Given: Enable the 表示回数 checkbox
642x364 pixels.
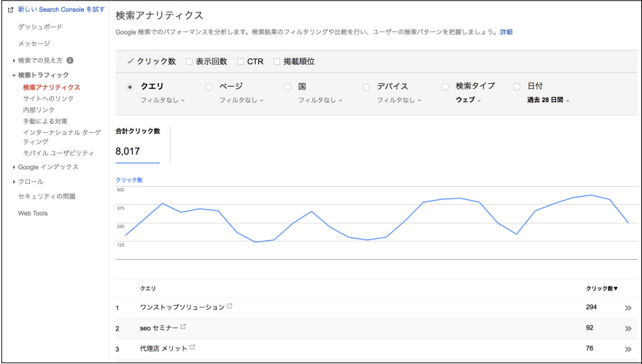Looking at the screenshot, I should 190,62.
